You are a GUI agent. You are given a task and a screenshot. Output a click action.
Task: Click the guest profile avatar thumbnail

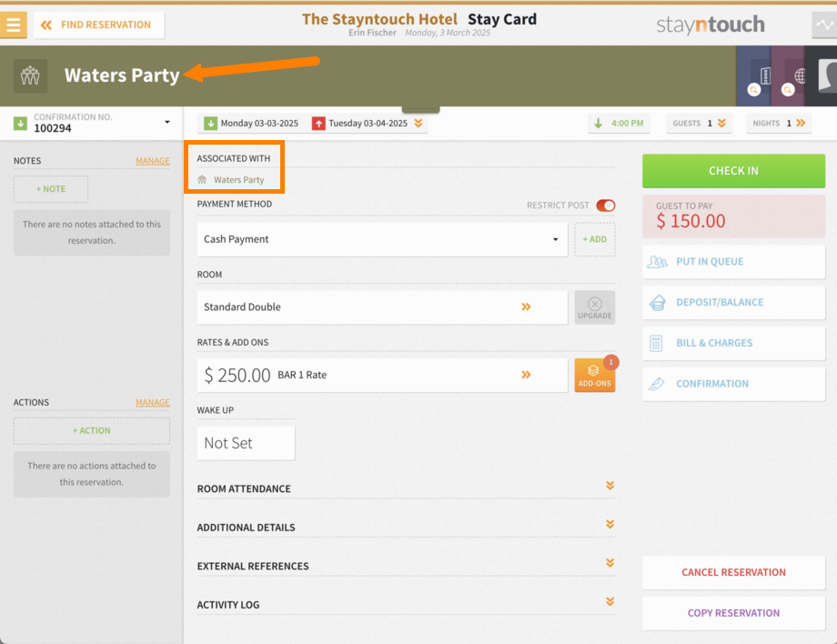[x=827, y=75]
